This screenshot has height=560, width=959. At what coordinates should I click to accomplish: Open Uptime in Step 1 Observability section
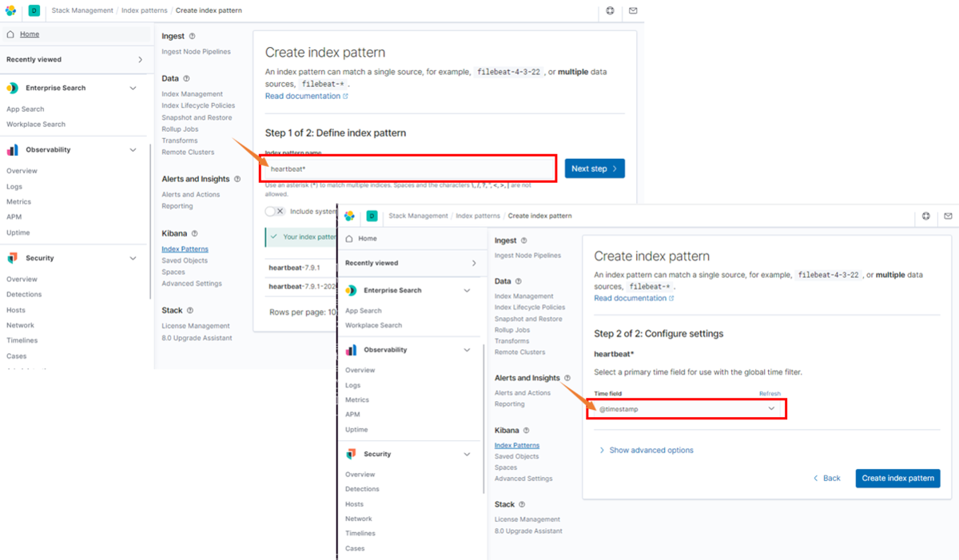(18, 232)
